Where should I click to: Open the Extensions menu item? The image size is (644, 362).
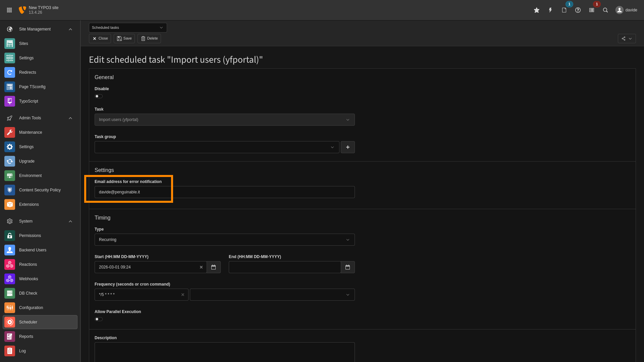tap(29, 204)
